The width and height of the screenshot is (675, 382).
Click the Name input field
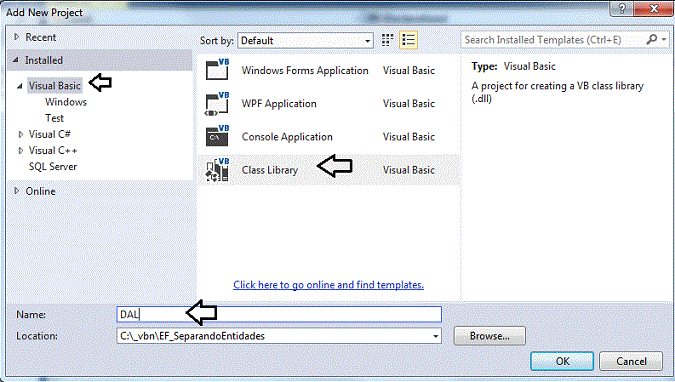pyautogui.click(x=279, y=314)
